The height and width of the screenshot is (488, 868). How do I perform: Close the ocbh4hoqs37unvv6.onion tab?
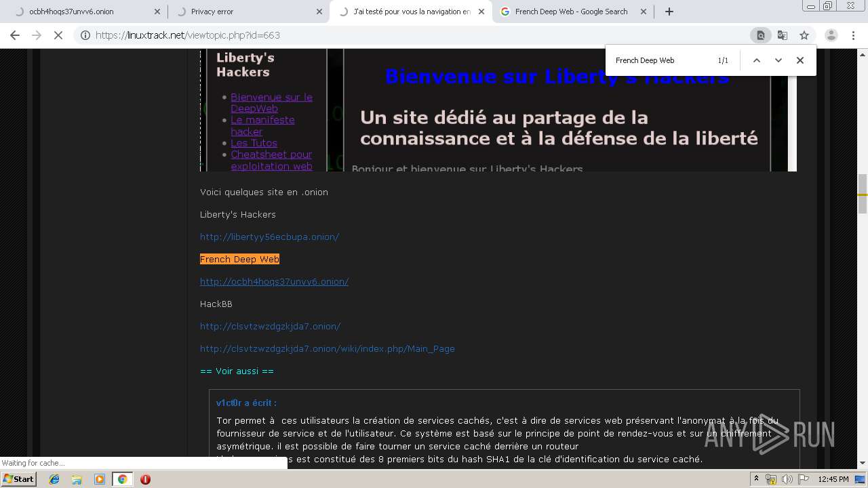click(157, 12)
